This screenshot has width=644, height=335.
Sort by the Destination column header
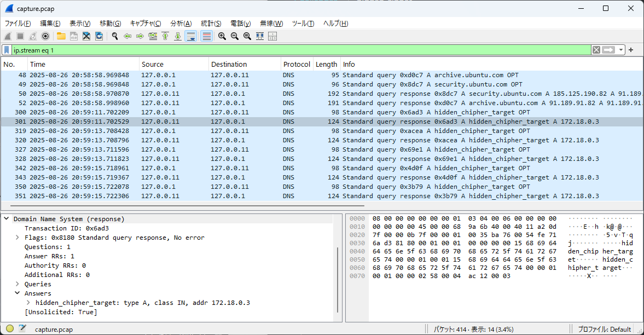coord(245,64)
